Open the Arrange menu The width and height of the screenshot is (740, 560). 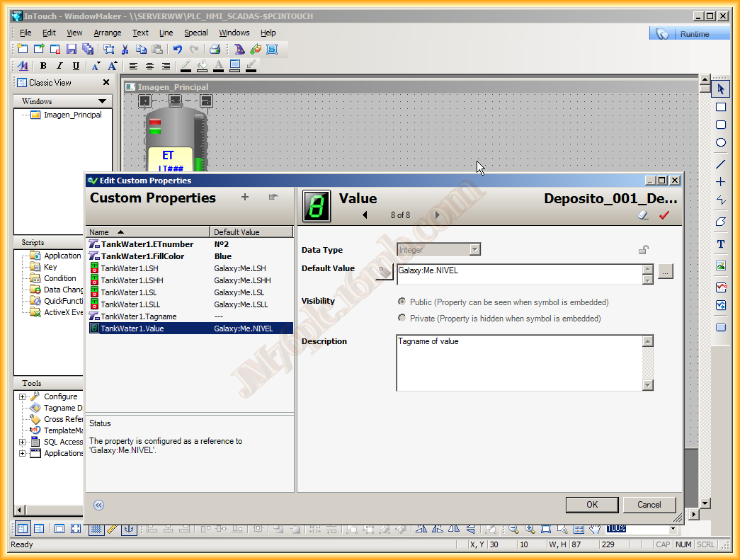(x=108, y=33)
